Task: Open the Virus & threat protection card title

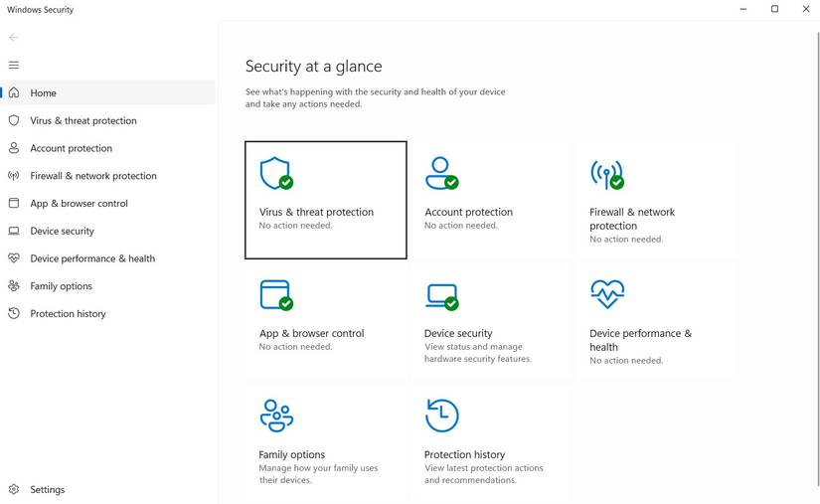Action: coord(316,212)
